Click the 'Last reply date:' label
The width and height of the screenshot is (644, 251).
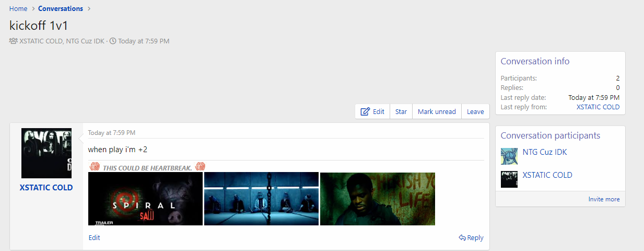[523, 97]
